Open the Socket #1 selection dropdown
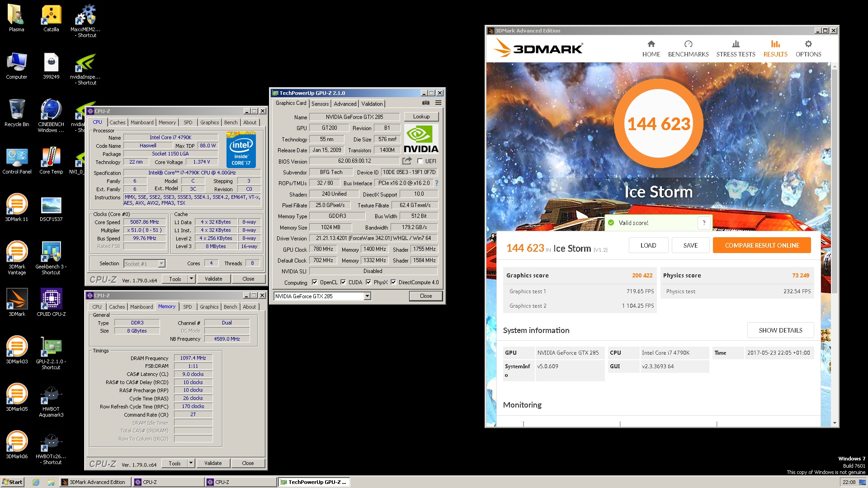This screenshot has height=488, width=868. pyautogui.click(x=161, y=263)
